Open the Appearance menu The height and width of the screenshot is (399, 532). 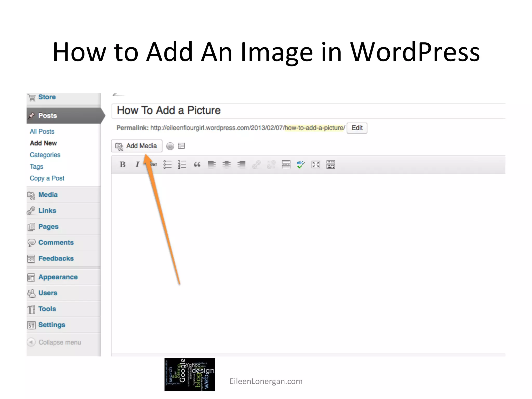(64, 277)
